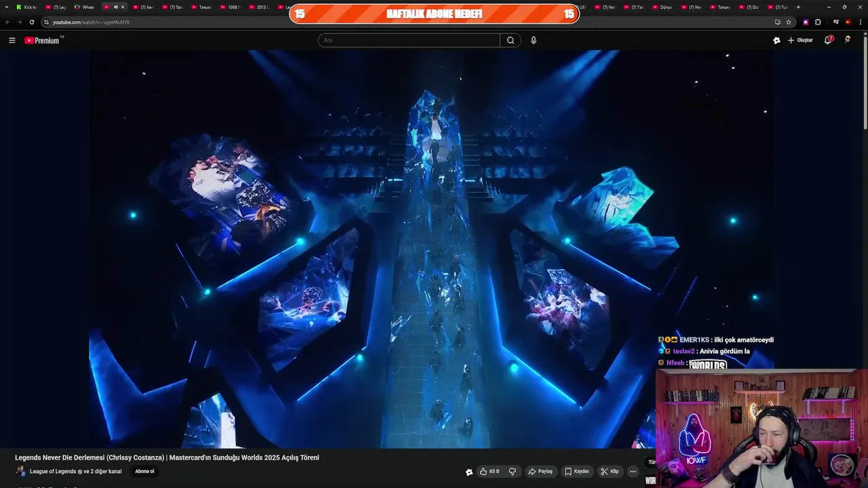Open YouTube notifications bell

point(828,40)
